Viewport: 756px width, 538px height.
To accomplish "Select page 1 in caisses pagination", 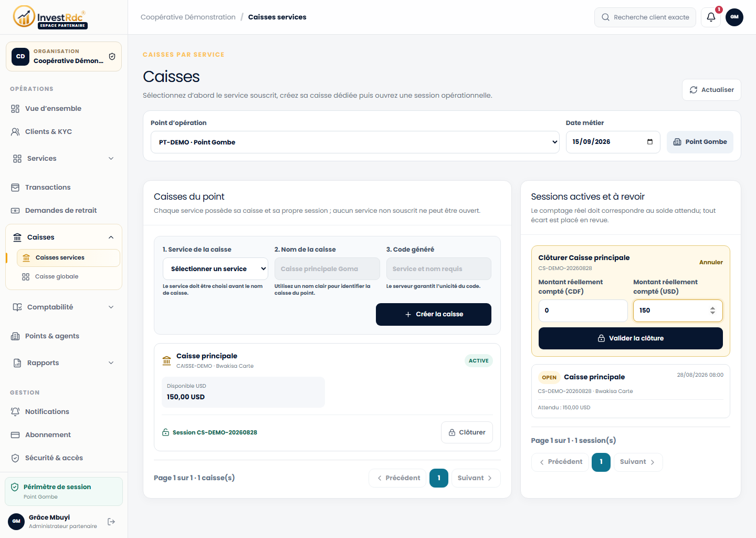I will pos(439,478).
